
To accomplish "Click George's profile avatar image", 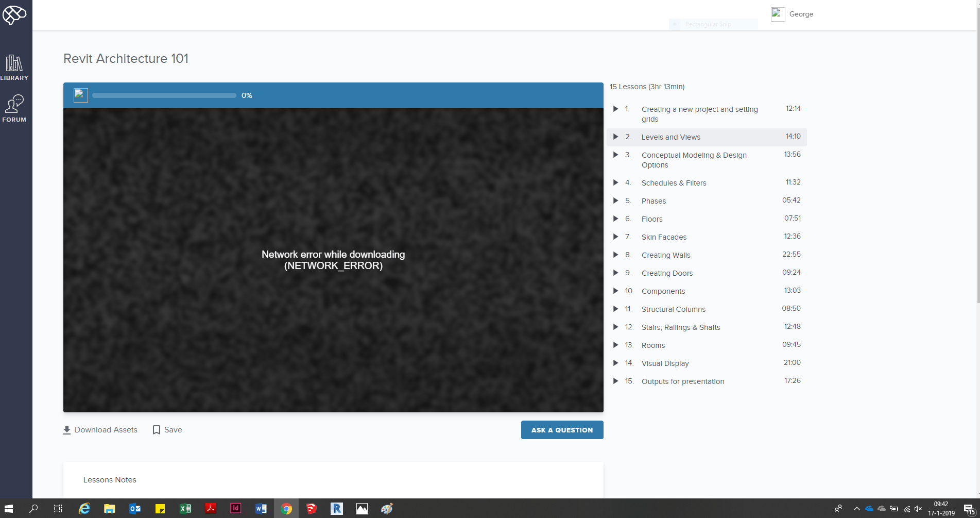I will 778,14.
